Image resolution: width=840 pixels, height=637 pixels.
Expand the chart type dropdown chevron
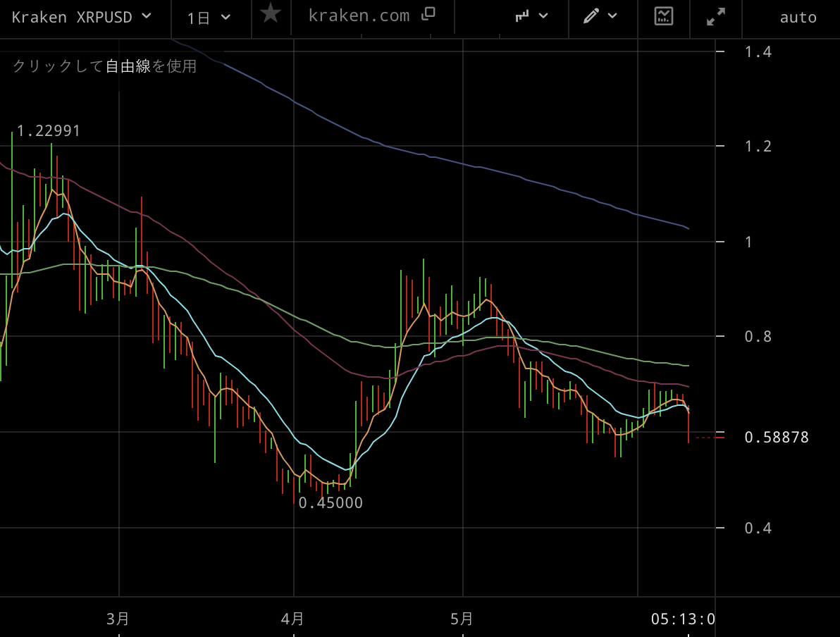click(x=543, y=16)
